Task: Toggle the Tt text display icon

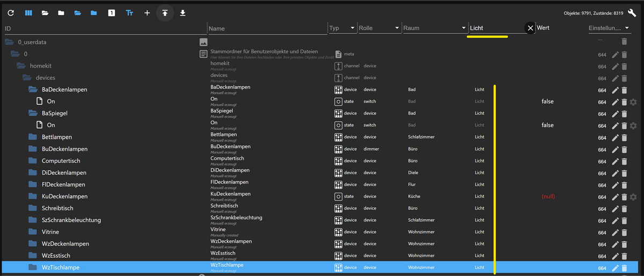Action: (129, 13)
